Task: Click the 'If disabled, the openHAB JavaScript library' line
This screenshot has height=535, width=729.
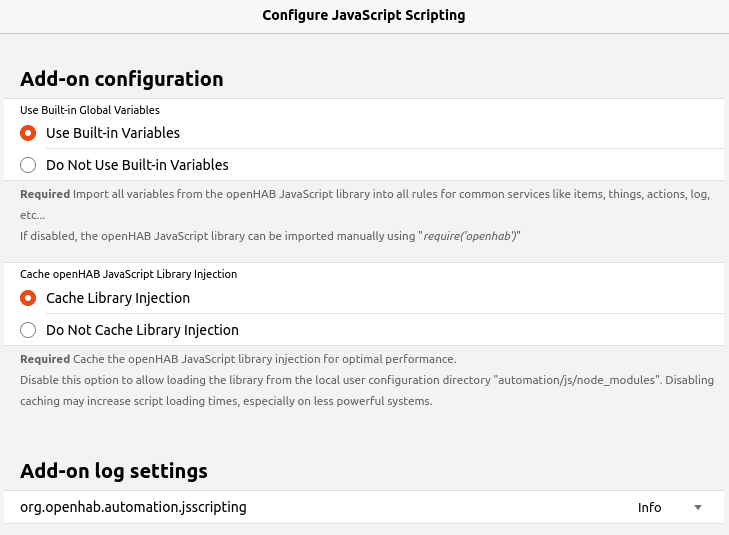Action: click(200, 236)
